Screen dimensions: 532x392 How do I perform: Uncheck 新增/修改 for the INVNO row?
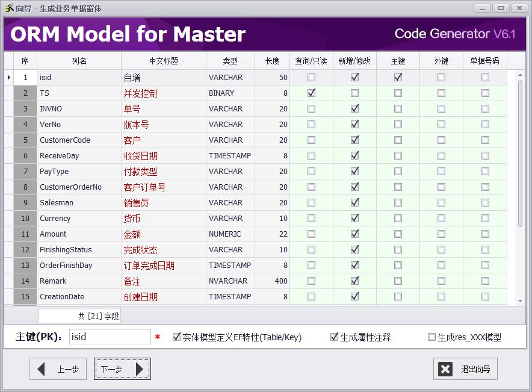click(x=354, y=109)
